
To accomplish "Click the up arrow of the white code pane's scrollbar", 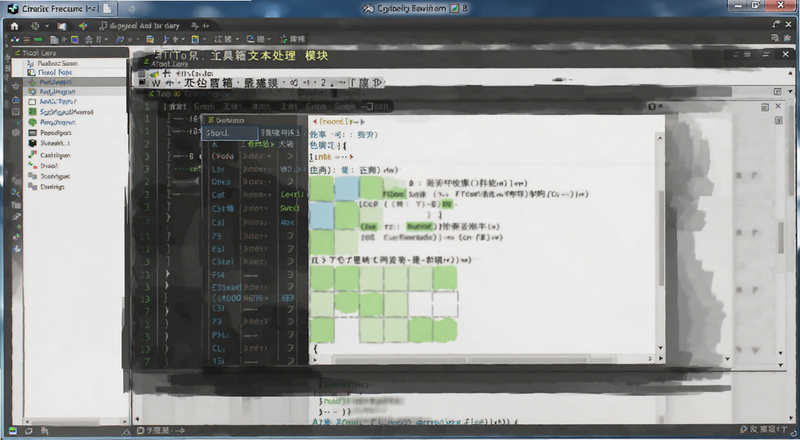I will pyautogui.click(x=660, y=138).
